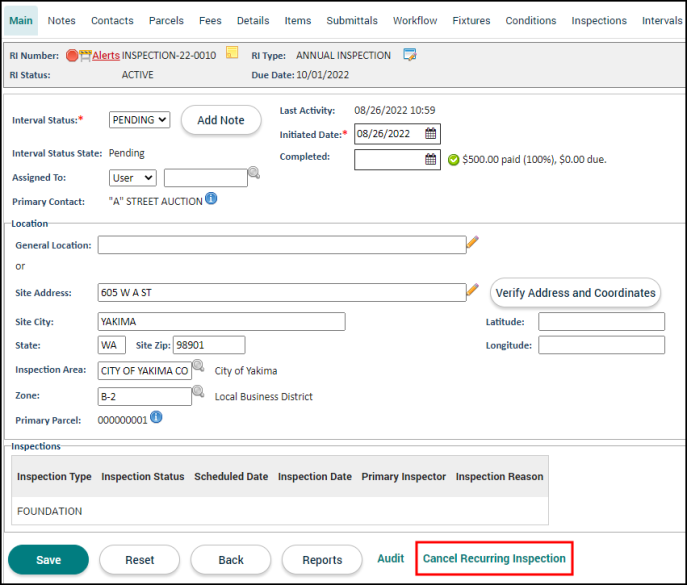Click Cancel Recurring Inspection link
Image resolution: width=687 pixels, height=585 pixels.
click(494, 558)
